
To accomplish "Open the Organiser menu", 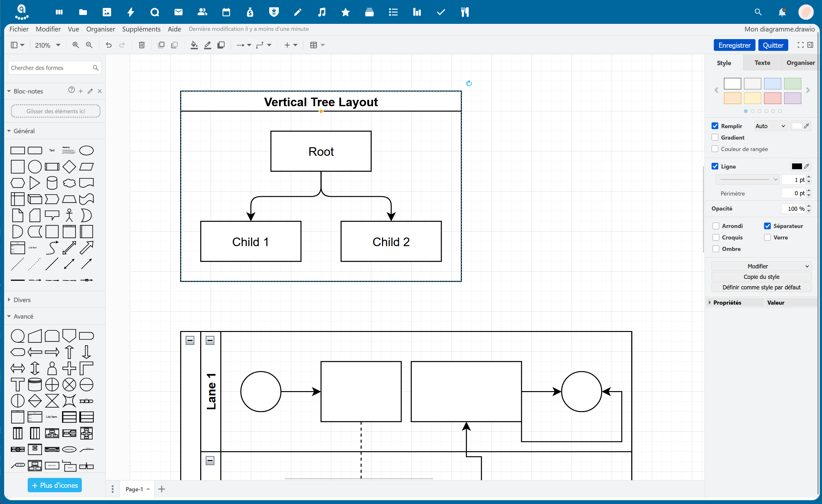I will point(101,29).
